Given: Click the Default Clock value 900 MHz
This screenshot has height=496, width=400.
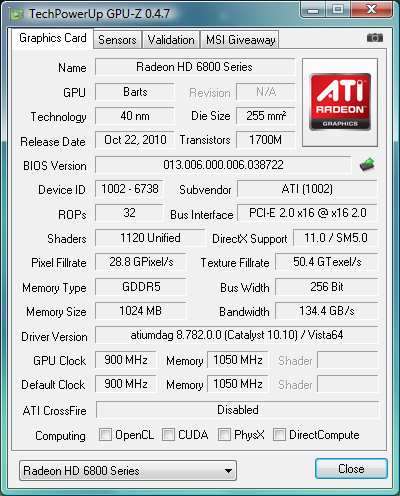Looking at the screenshot, I should pos(126,384).
